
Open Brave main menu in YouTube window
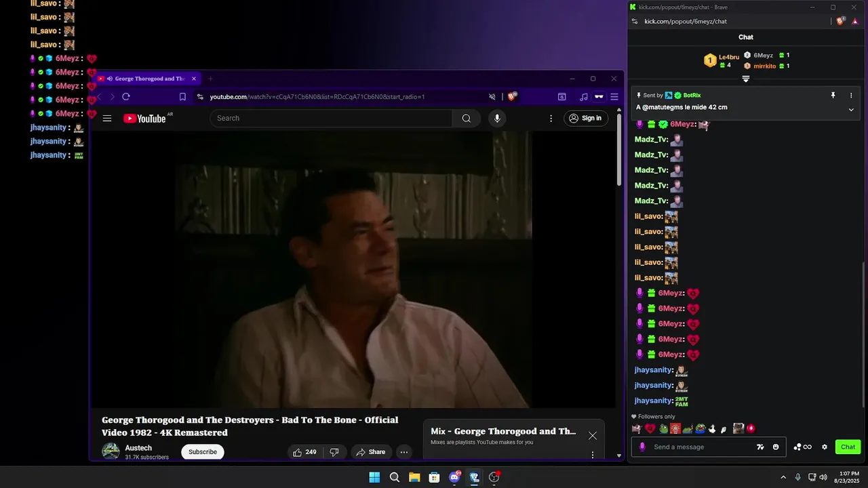[x=614, y=97]
